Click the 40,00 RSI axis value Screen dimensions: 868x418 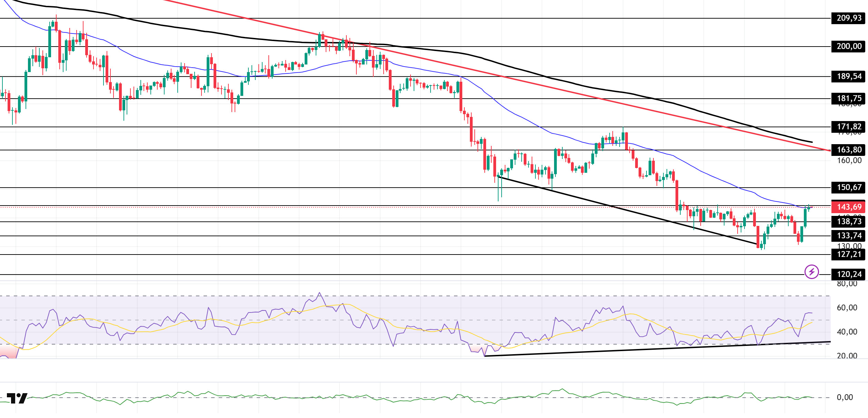click(847, 332)
